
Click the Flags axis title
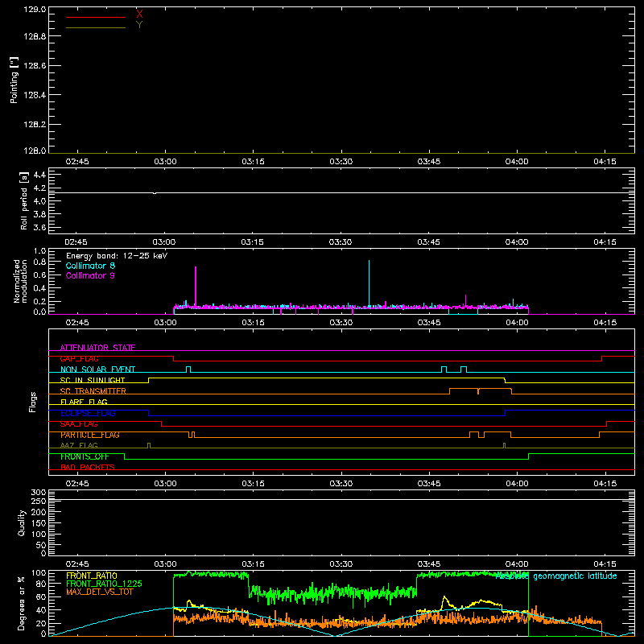[32, 402]
